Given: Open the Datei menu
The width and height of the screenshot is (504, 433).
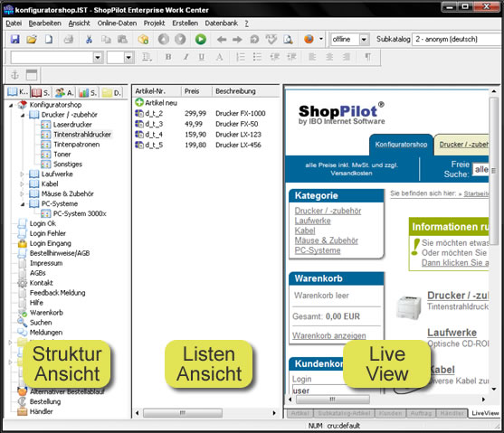Looking at the screenshot, I should [x=14, y=24].
